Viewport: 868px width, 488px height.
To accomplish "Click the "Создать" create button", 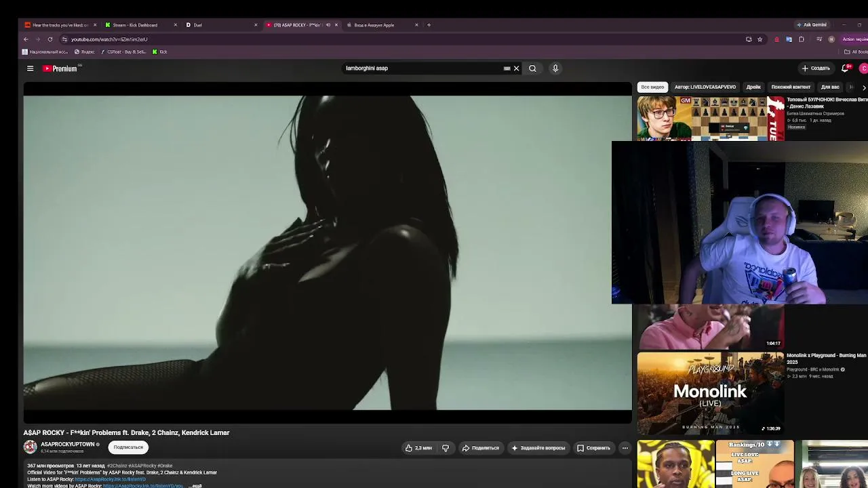I will pos(816,68).
